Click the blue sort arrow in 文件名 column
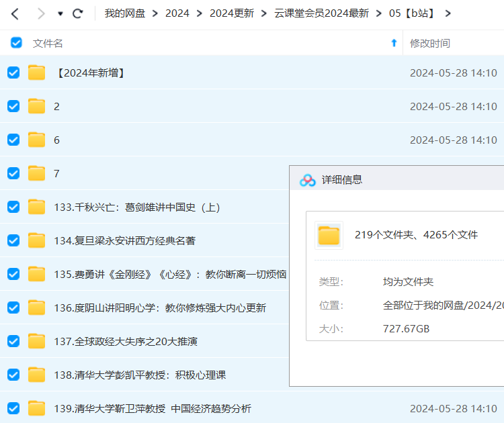The width and height of the screenshot is (504, 423). coord(394,43)
